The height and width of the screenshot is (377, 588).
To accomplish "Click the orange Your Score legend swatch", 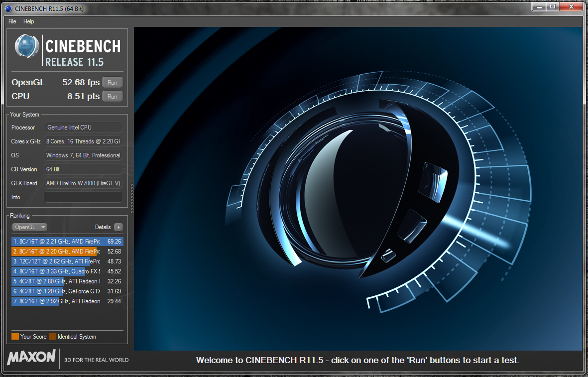I will [x=15, y=337].
